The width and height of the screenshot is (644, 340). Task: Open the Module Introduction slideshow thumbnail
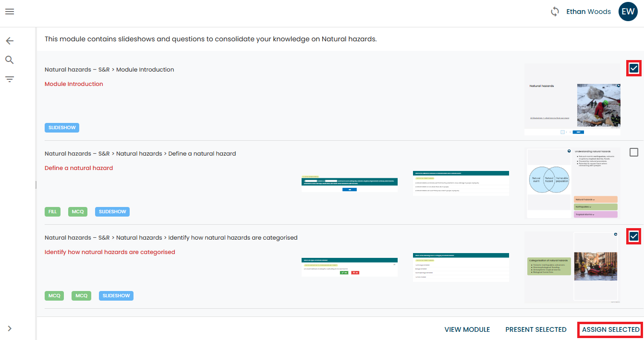[572, 99]
